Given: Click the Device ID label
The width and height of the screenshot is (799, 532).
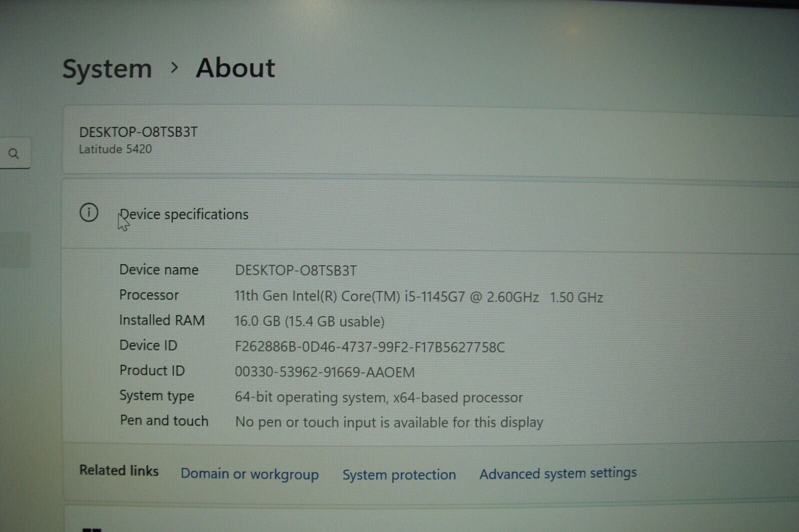Looking at the screenshot, I should click(x=148, y=345).
